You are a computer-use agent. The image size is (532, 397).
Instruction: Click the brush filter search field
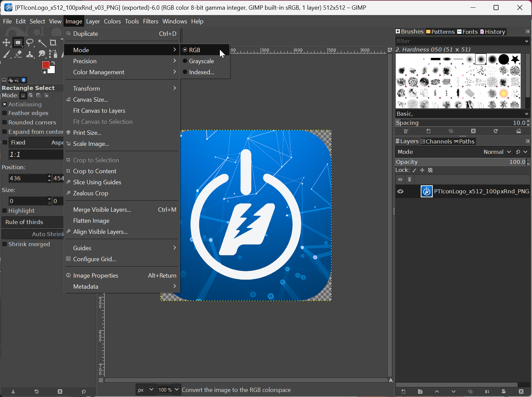(x=459, y=41)
